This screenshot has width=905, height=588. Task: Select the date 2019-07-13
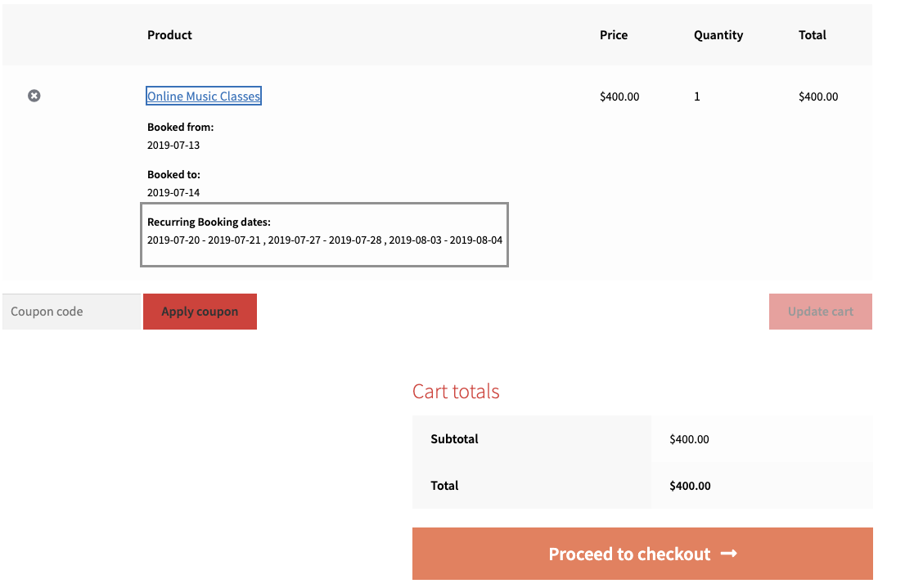point(173,145)
